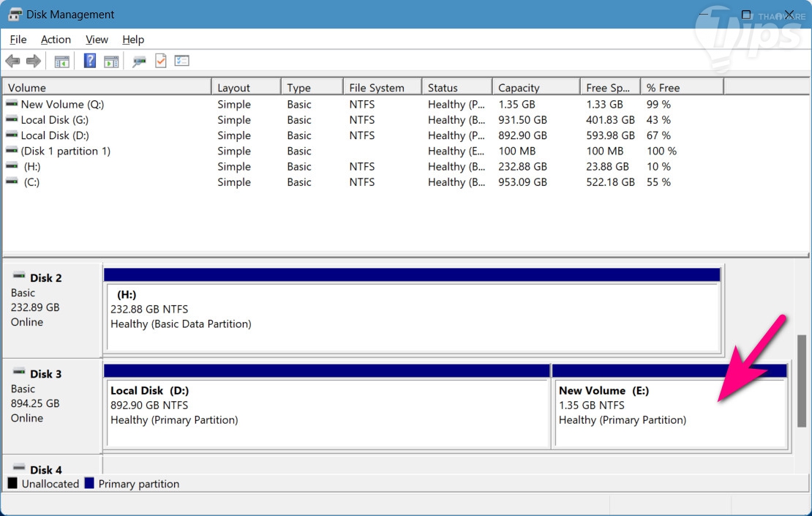Click Show/Hide Action Pane toolbar icon

(x=111, y=61)
